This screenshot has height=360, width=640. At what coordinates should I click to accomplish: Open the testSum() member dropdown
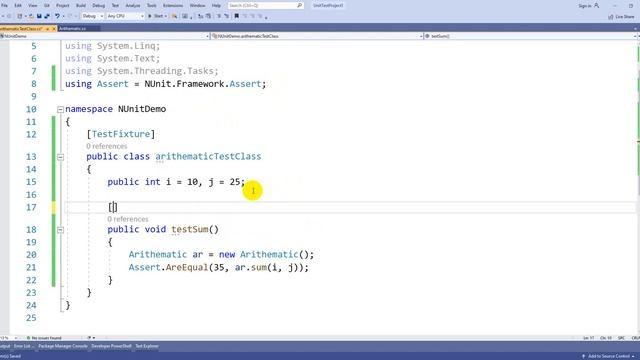point(531,36)
